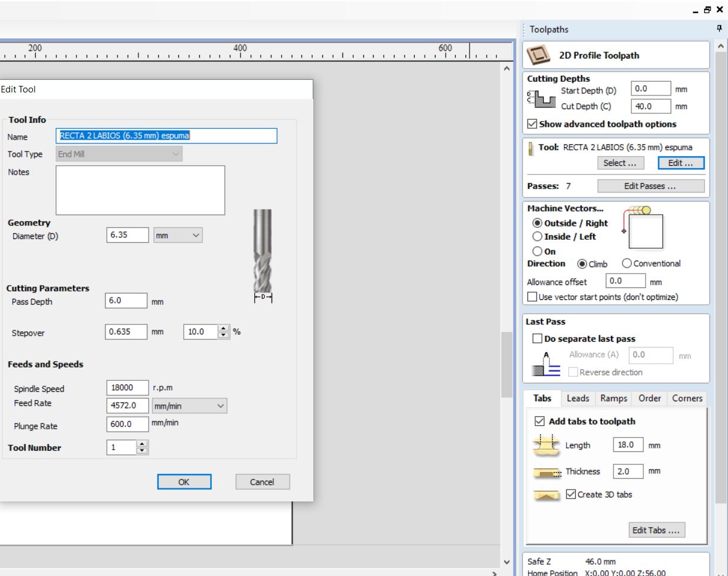Pin the Toolpaths panel with pushpin icon
The height and width of the screenshot is (576, 728).
[719, 29]
